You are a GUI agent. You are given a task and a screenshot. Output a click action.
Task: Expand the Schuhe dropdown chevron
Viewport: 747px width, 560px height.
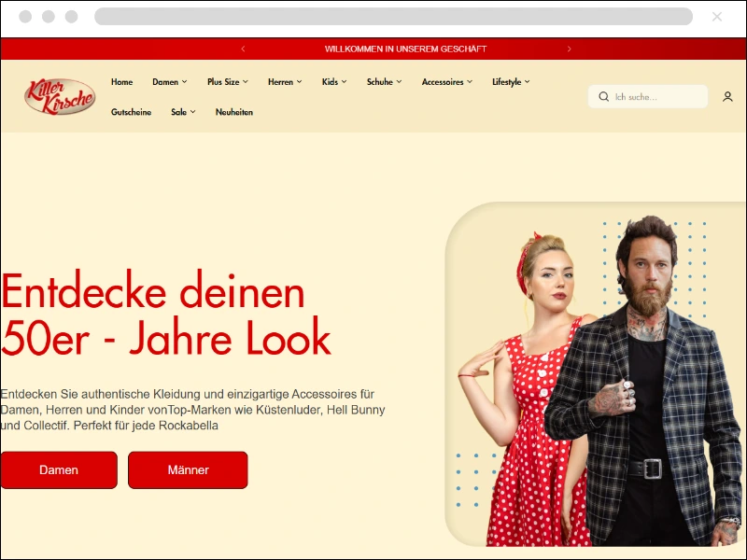point(400,82)
